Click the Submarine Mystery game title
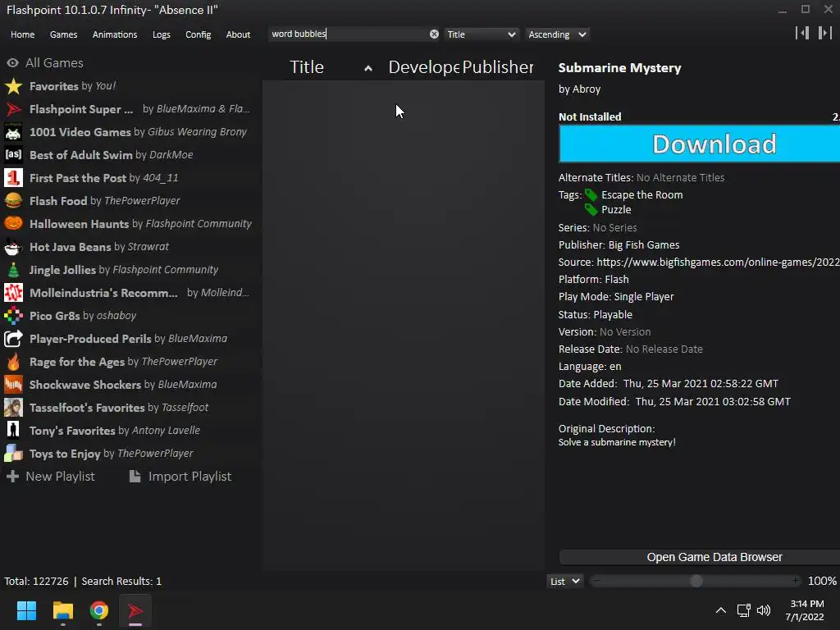The width and height of the screenshot is (840, 630). pos(620,68)
